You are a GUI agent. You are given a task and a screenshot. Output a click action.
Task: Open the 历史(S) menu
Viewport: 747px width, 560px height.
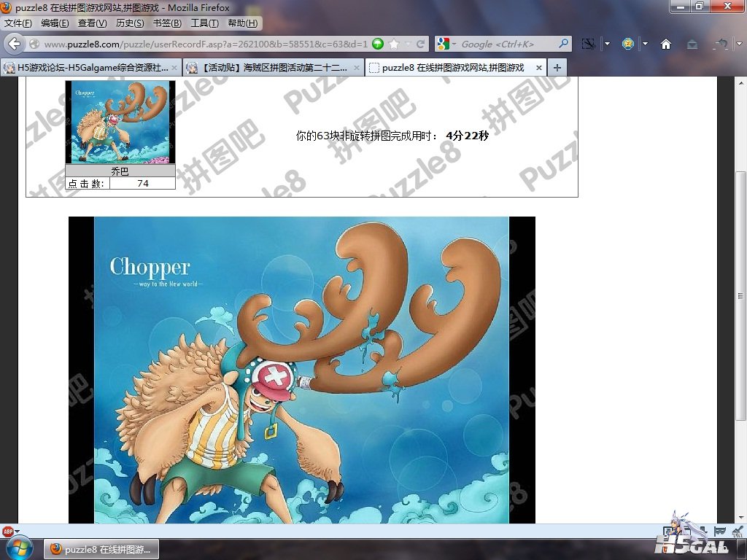[130, 23]
